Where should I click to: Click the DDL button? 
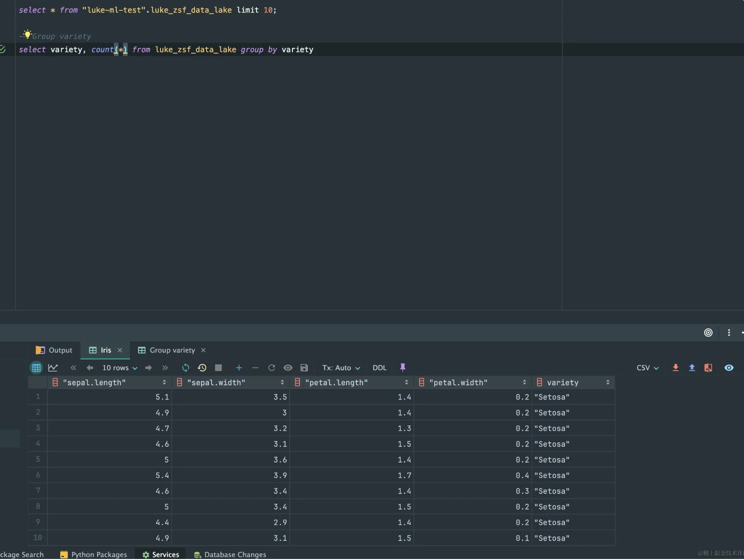tap(379, 368)
